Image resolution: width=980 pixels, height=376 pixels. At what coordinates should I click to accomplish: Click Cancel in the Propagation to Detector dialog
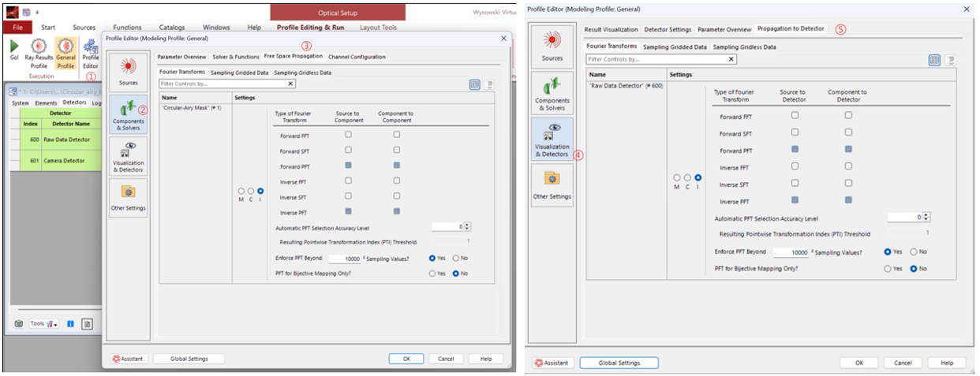click(903, 363)
